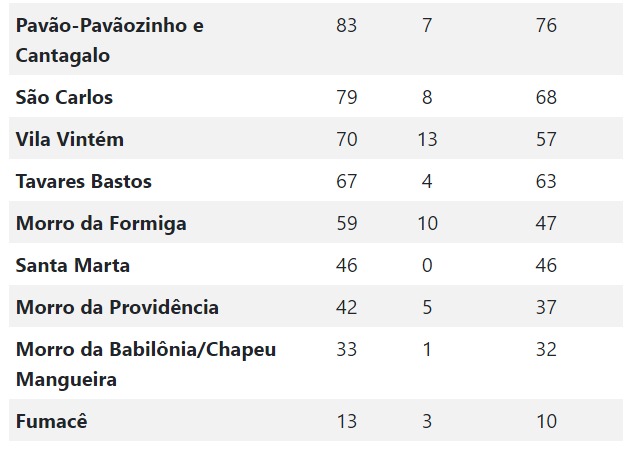This screenshot has width=630, height=450.
Task: Select value 8 in São Carlos row
Action: tap(427, 97)
